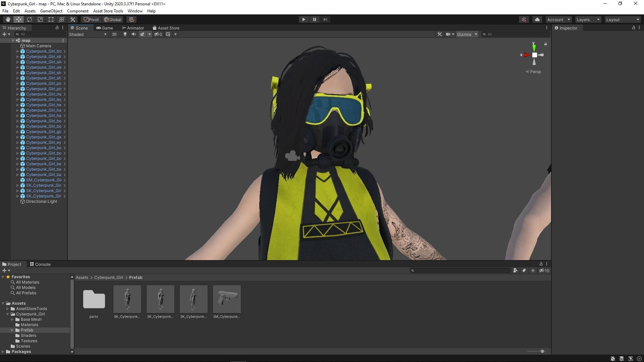Click the Hierarchy search field

click(40, 34)
